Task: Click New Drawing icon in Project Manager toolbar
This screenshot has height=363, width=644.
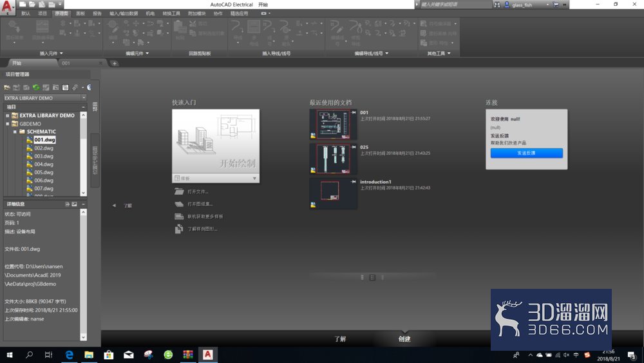Action: click(26, 88)
